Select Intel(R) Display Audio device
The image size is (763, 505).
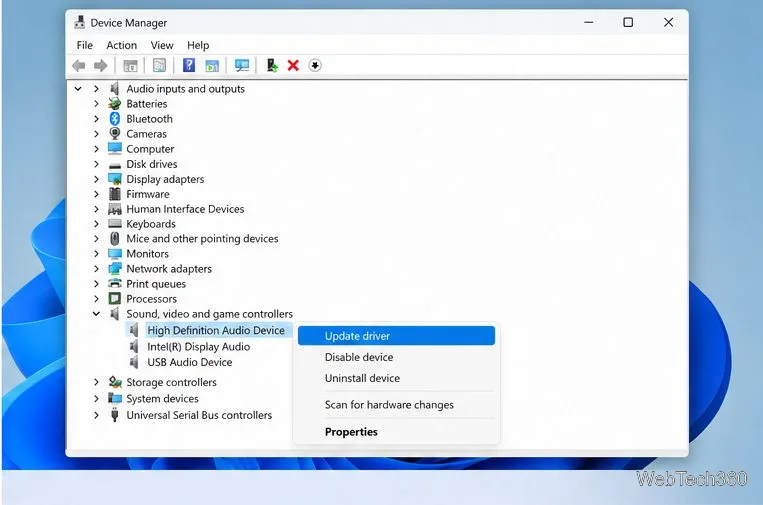point(199,347)
